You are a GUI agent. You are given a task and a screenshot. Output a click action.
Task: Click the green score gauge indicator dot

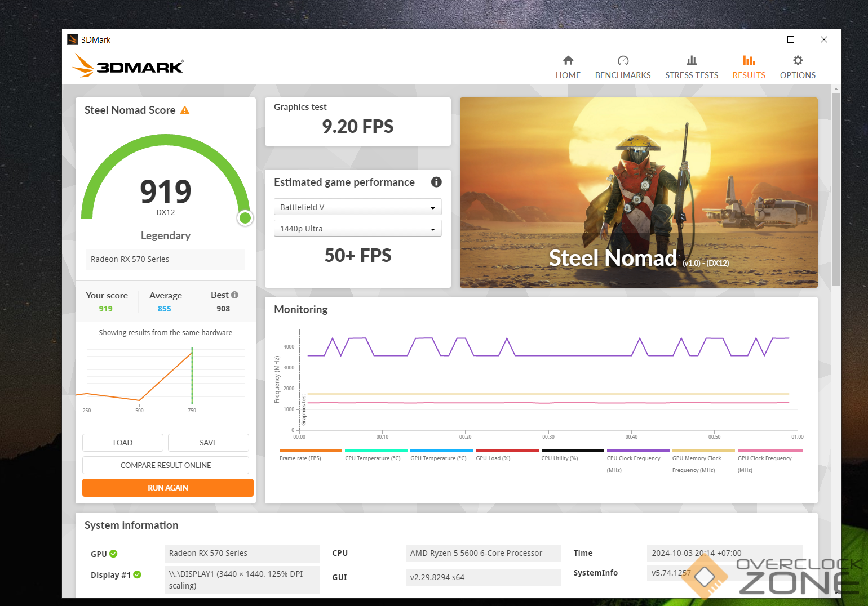coord(245,218)
